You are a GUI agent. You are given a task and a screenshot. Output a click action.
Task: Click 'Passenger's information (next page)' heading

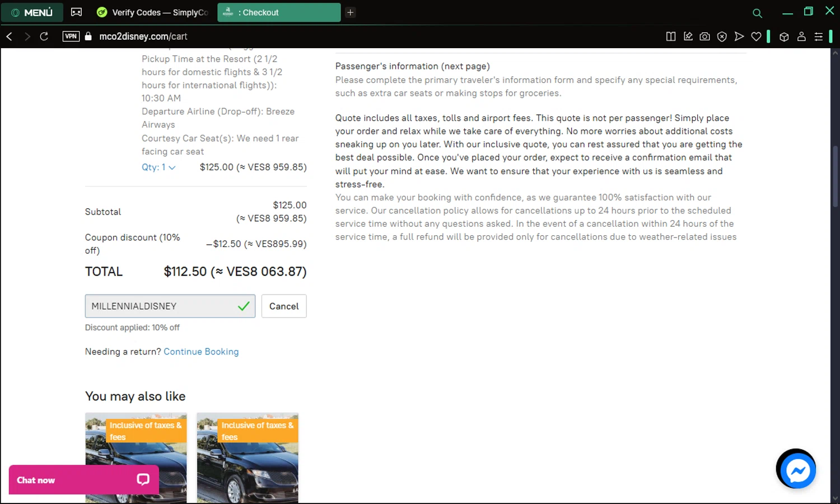point(412,66)
